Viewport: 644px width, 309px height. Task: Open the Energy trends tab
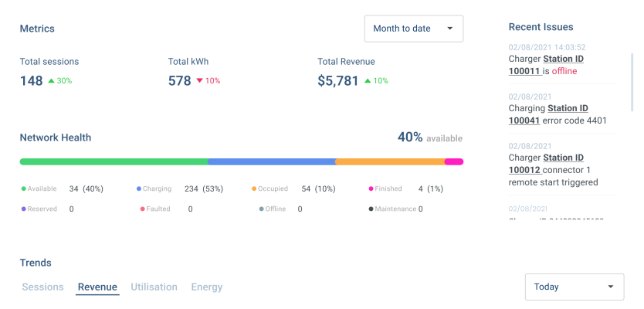pyautogui.click(x=206, y=287)
